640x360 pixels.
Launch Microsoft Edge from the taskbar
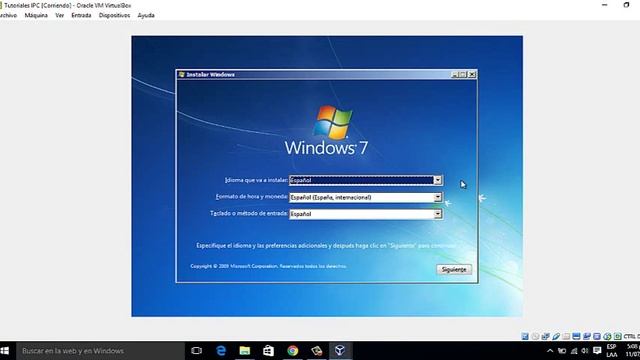pyautogui.click(x=221, y=351)
